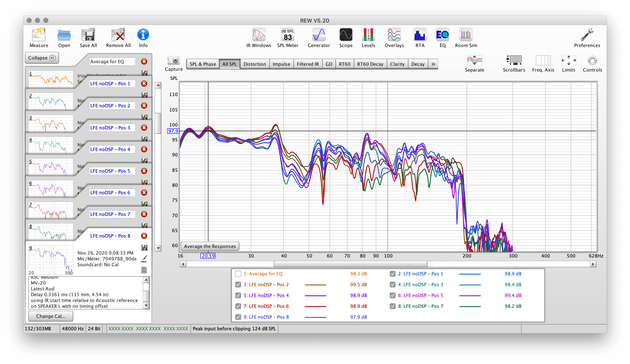
Task: Click Average the Responses button
Action: (x=210, y=246)
